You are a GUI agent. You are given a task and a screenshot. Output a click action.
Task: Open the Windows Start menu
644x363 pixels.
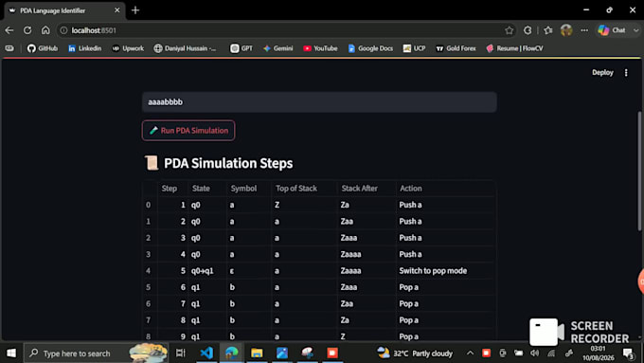11,353
